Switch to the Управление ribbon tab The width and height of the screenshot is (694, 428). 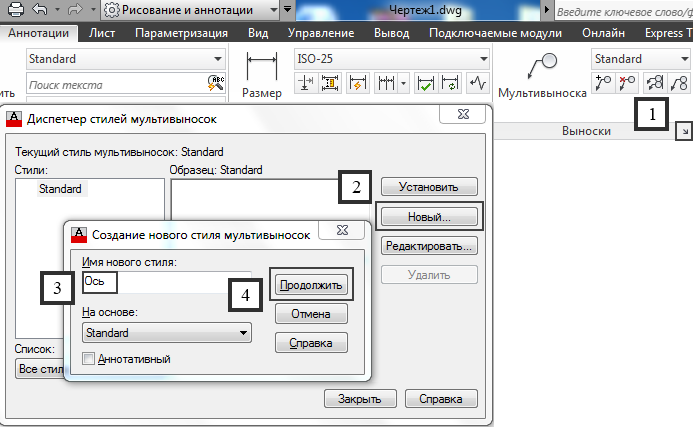point(321,33)
